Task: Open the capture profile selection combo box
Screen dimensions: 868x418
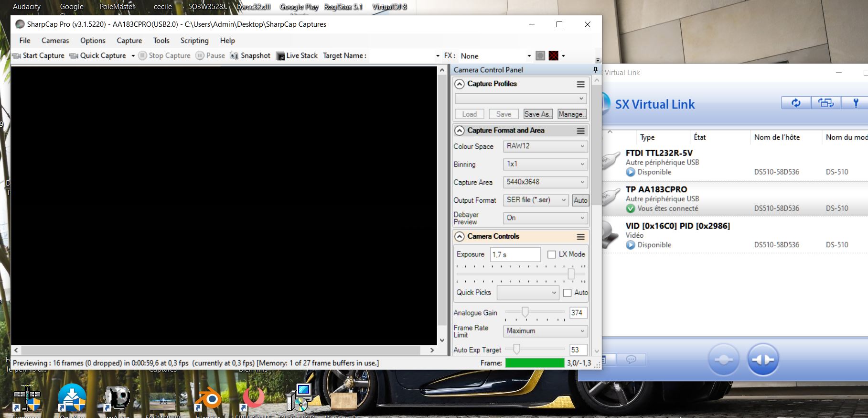Action: tap(521, 99)
